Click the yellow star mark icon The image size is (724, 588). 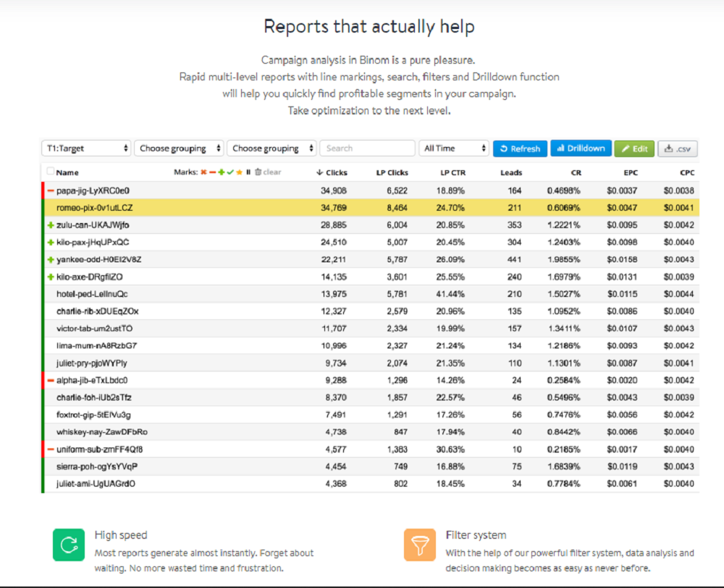(x=238, y=172)
